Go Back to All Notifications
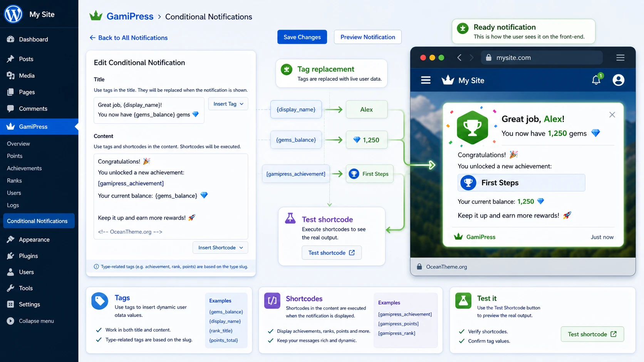Image resolution: width=644 pixels, height=362 pixels. click(x=129, y=38)
